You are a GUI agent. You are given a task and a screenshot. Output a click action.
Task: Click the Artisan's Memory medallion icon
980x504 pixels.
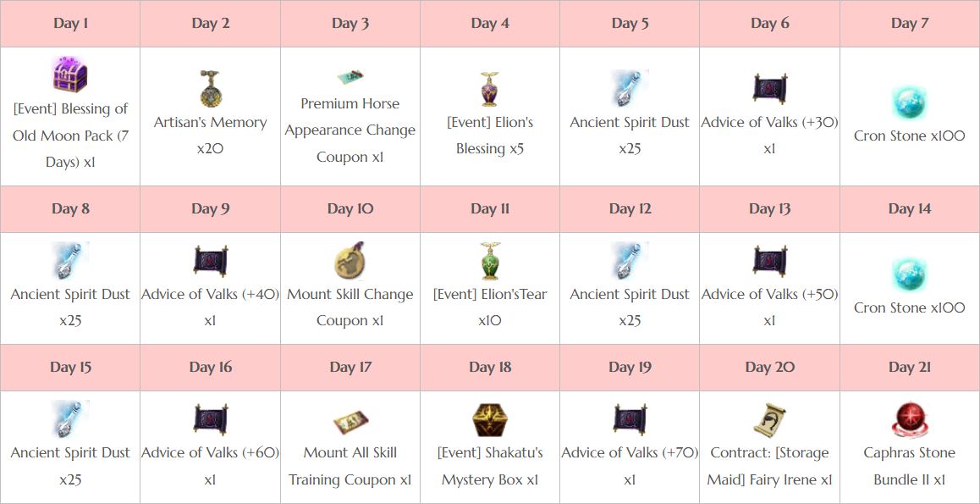tap(210, 88)
